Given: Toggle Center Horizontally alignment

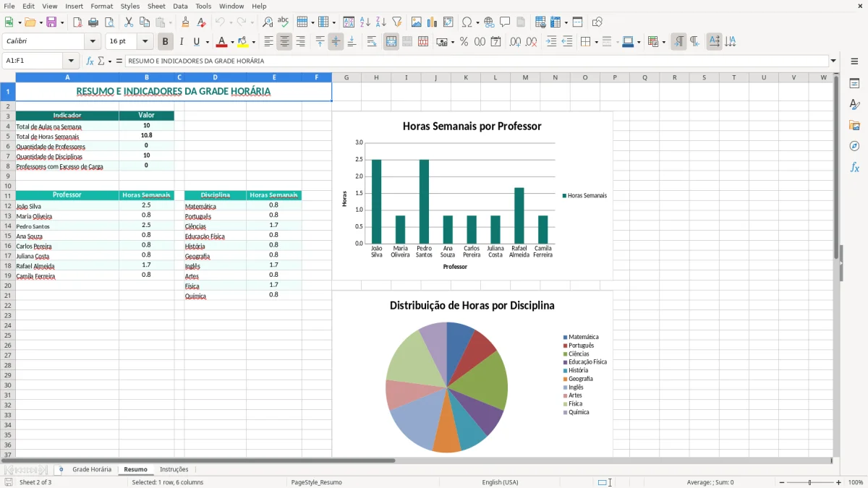Looking at the screenshot, I should click(285, 42).
